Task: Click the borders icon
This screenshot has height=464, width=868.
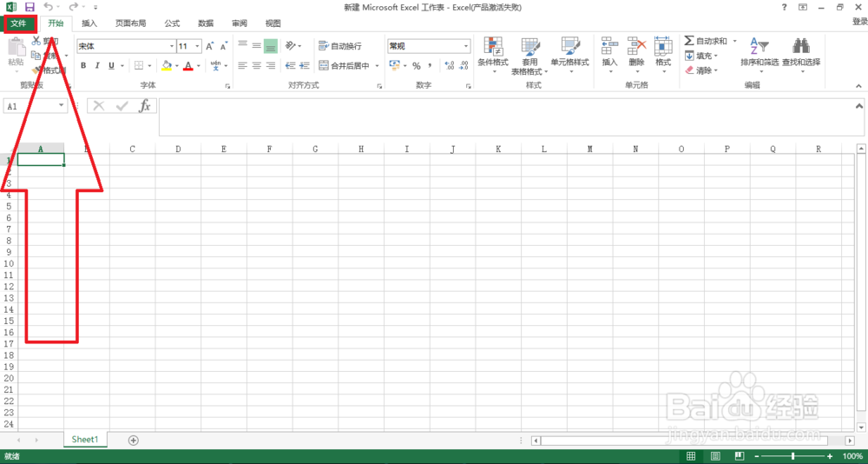Action: (x=139, y=65)
